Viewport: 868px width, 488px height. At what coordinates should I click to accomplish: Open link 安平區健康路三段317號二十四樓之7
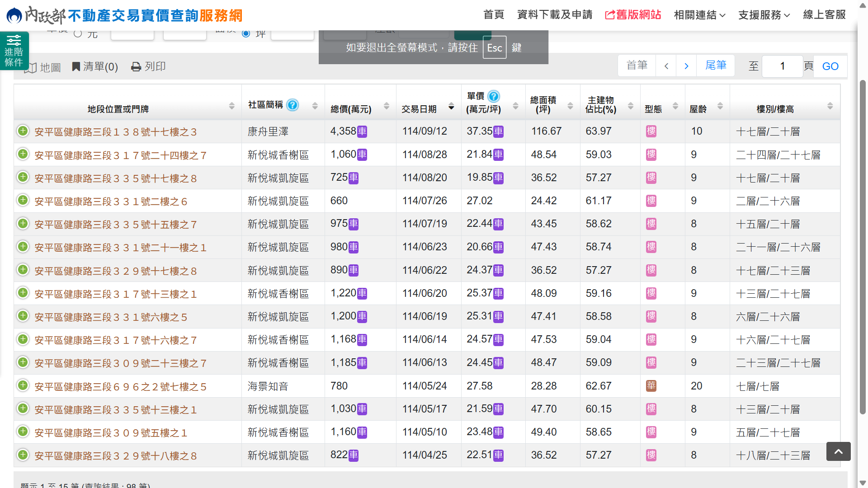pyautogui.click(x=120, y=155)
